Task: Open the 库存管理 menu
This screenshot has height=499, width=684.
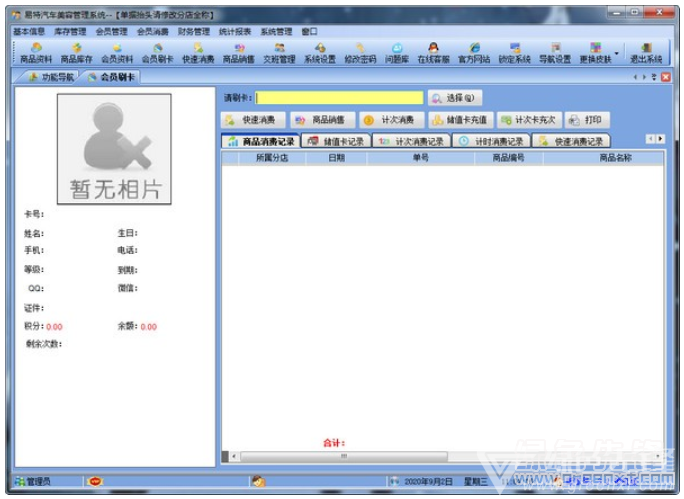Action: click(x=70, y=31)
